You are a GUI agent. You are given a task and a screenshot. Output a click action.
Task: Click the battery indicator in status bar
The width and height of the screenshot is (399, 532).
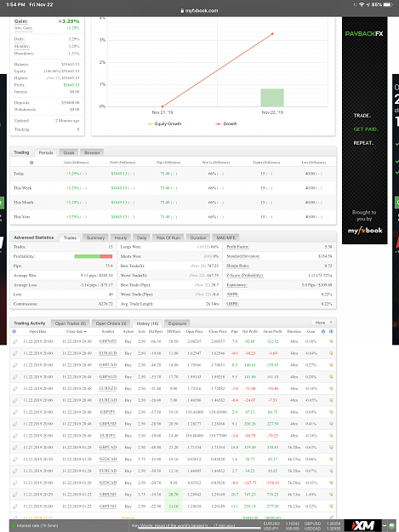pyautogui.click(x=388, y=4)
